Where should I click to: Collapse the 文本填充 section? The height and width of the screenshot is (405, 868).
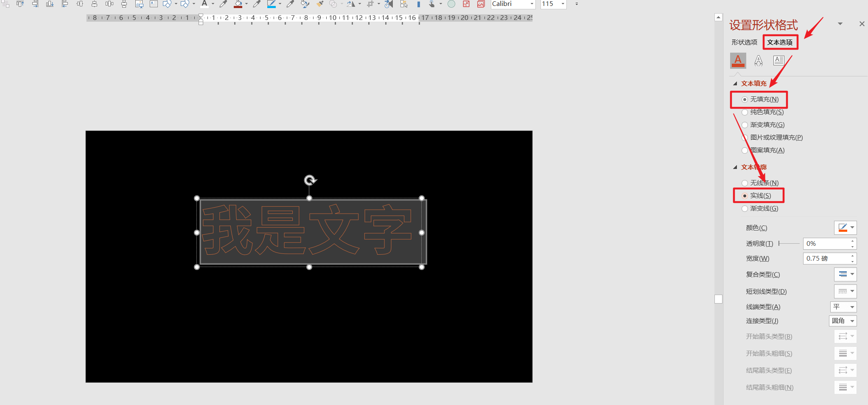pos(735,84)
